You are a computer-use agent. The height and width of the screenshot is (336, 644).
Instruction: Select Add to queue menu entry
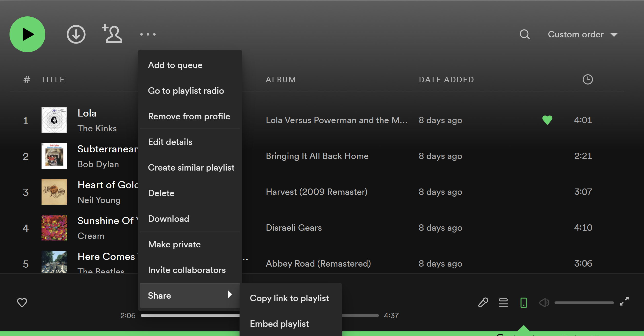click(175, 65)
